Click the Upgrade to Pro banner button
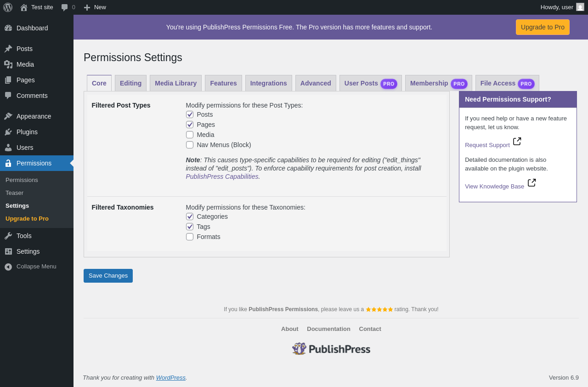Viewport: 588px width, 387px height. (543, 27)
